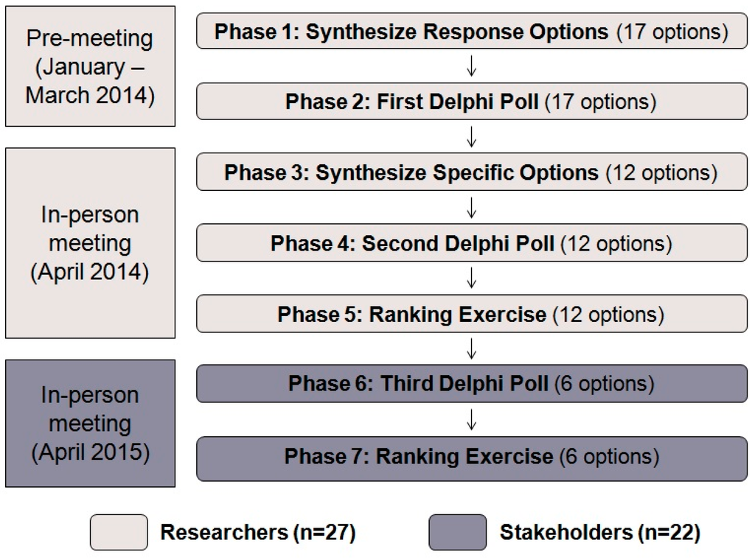Click Phase 5 Ranking Exercise with 12 options
Screen dimensions: 755x560
coord(472,314)
